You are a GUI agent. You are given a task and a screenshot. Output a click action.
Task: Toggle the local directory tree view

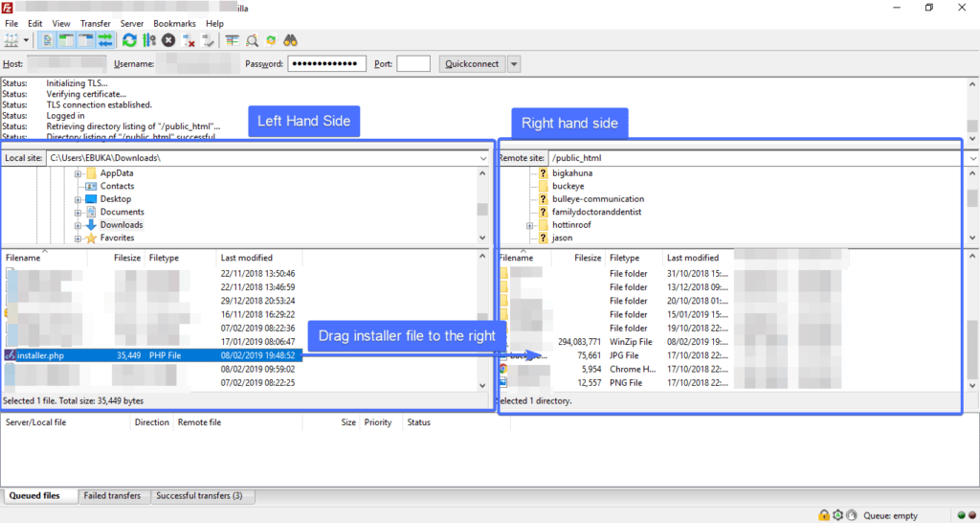[x=66, y=40]
